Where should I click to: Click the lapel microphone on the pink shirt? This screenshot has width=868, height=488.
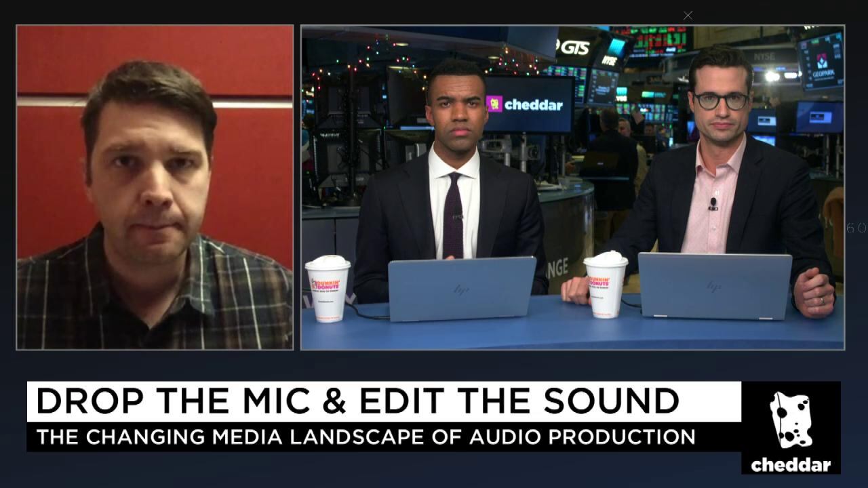[713, 203]
